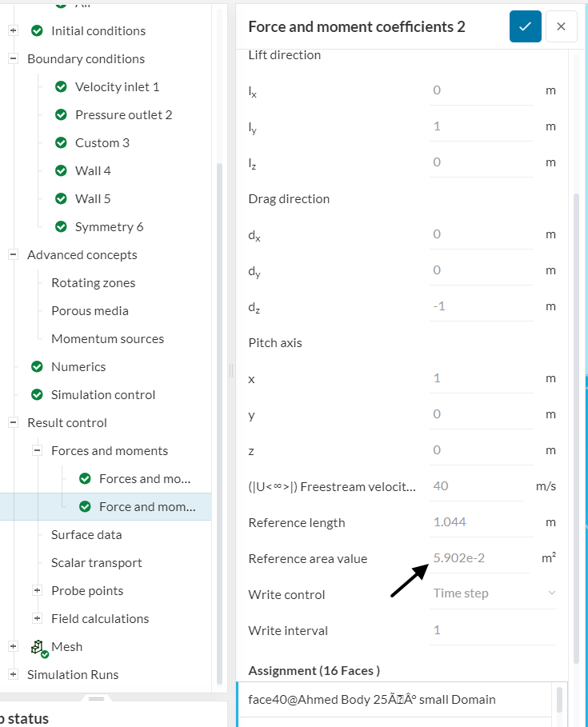Collapse the Forces and moments node
This screenshot has width=588, height=727.
click(x=37, y=451)
